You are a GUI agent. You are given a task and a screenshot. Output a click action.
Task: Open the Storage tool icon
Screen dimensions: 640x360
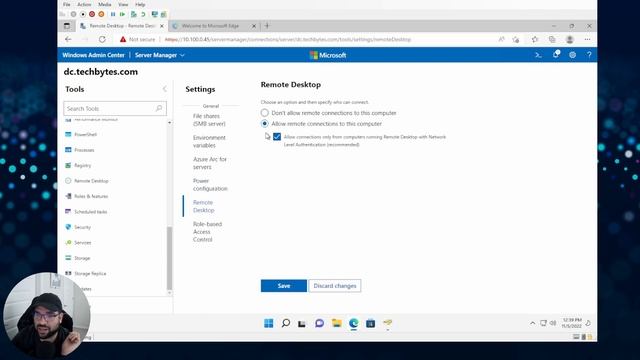coord(68,258)
